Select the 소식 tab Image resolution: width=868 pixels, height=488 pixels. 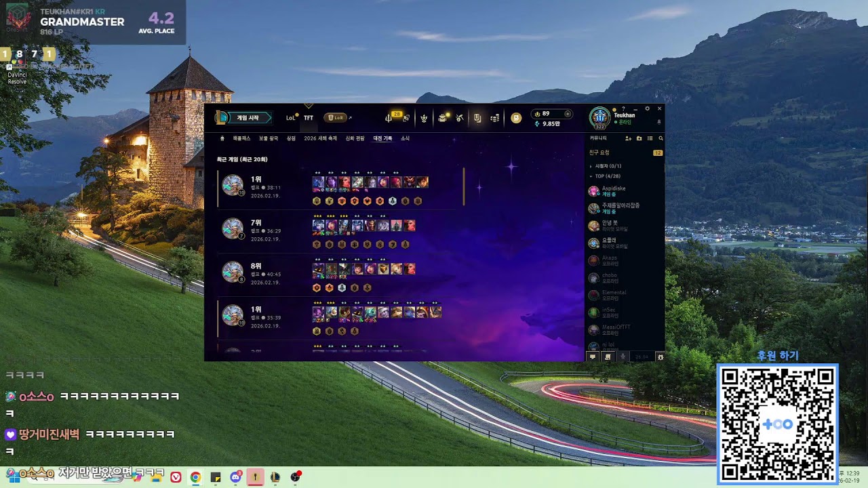[x=405, y=138]
